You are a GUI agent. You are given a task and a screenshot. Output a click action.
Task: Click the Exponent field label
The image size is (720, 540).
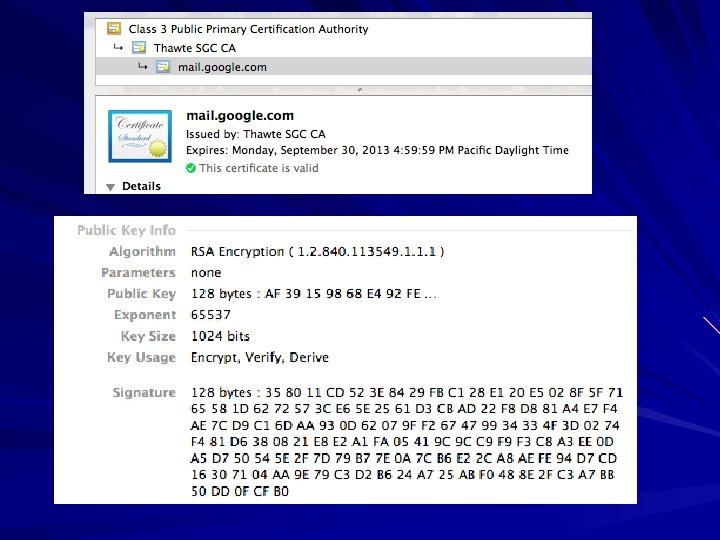(145, 315)
